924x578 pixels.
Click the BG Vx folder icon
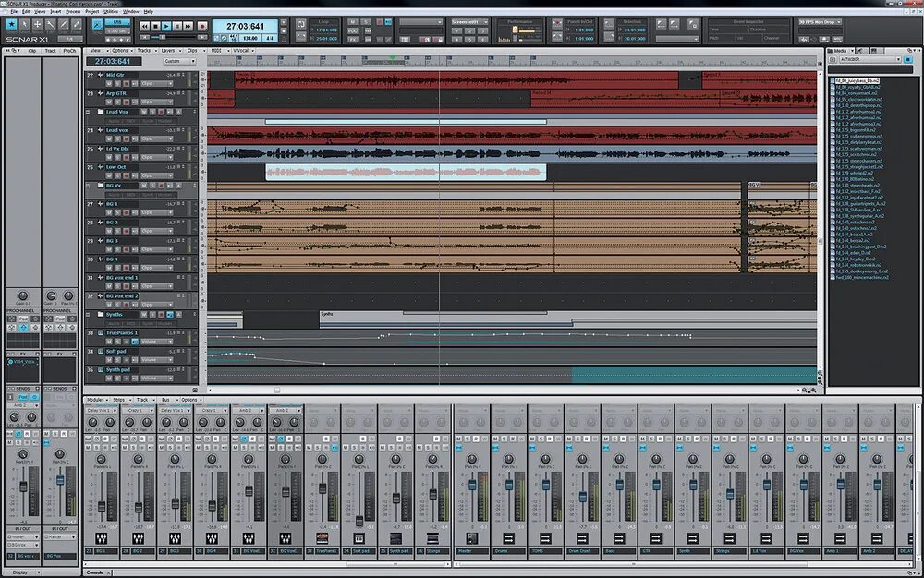(x=101, y=186)
